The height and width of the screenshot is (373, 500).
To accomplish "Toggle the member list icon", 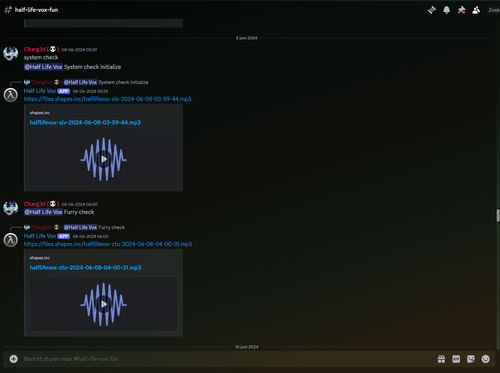I will (x=476, y=10).
